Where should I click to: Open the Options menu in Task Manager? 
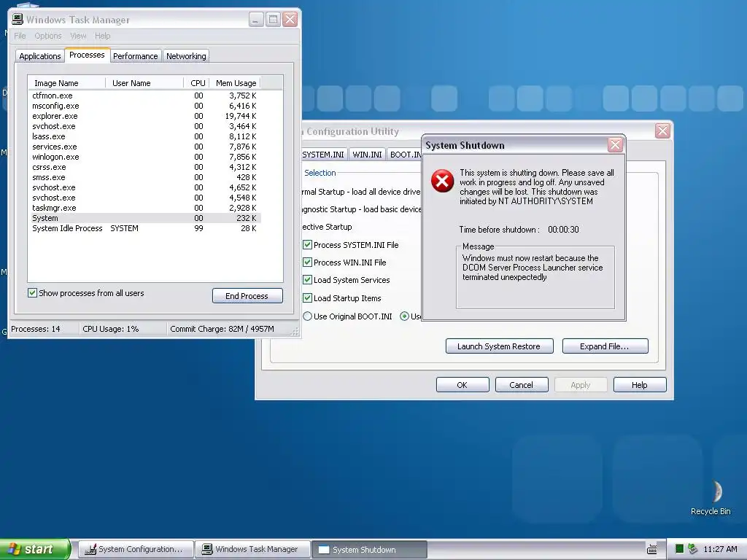click(48, 36)
